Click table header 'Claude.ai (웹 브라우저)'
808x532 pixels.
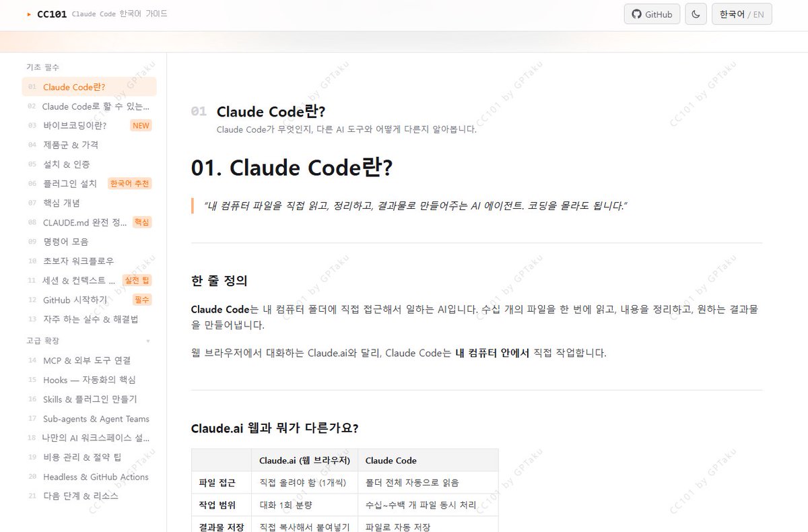point(304,461)
